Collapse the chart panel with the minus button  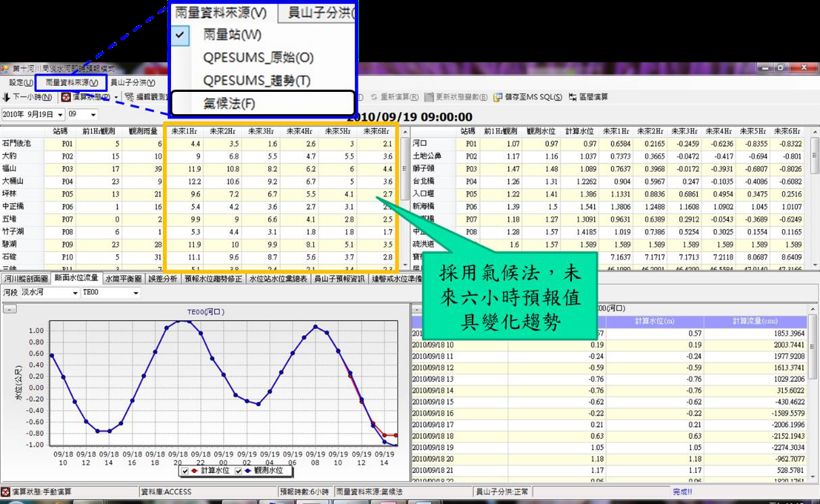(9, 309)
